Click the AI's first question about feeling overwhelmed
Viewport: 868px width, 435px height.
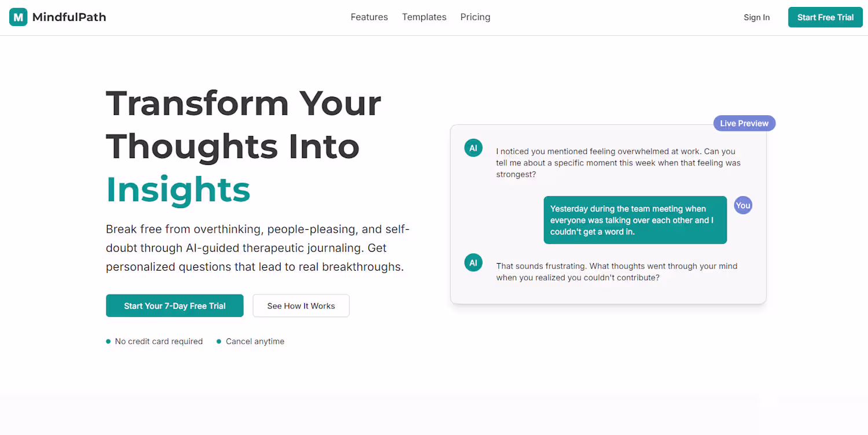click(x=618, y=163)
